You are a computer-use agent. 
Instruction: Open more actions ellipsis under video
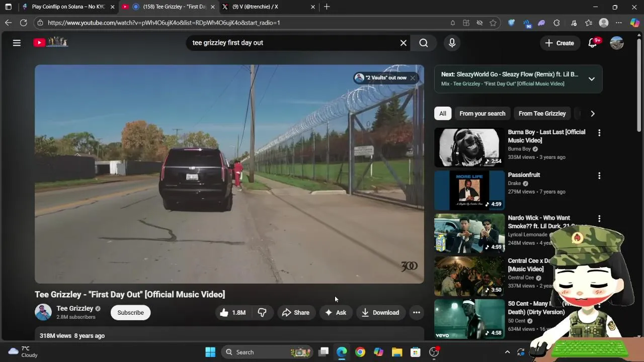pyautogui.click(x=417, y=313)
